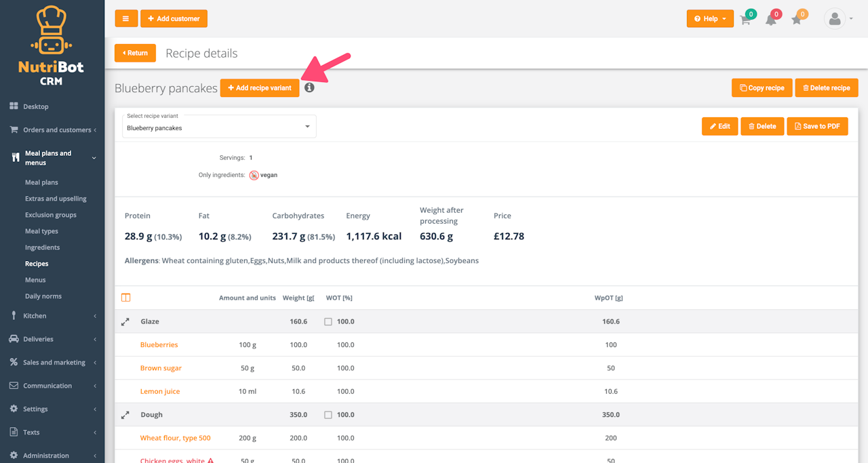The height and width of the screenshot is (463, 868).
Task: Click the Add recipe variant button
Action: [260, 88]
